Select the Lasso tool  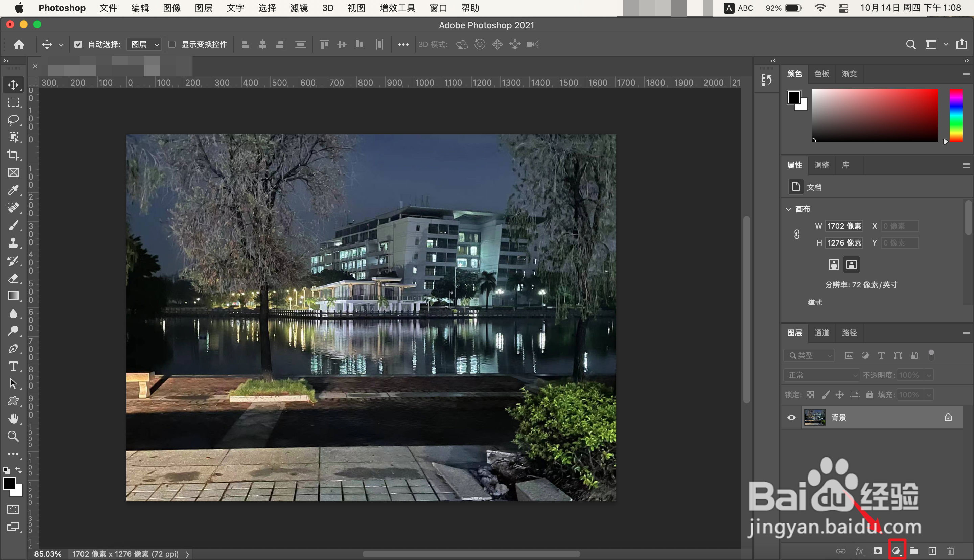(x=14, y=120)
